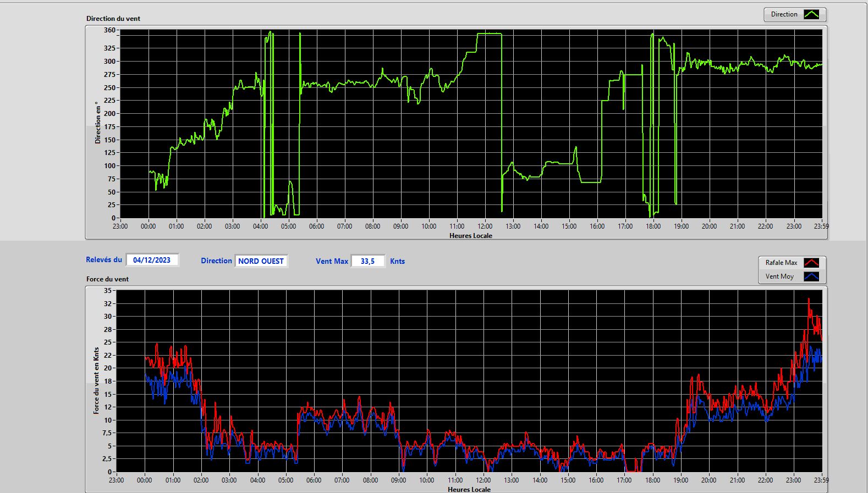
Task: Click the 'Direction du vent' chart title
Action: (113, 19)
